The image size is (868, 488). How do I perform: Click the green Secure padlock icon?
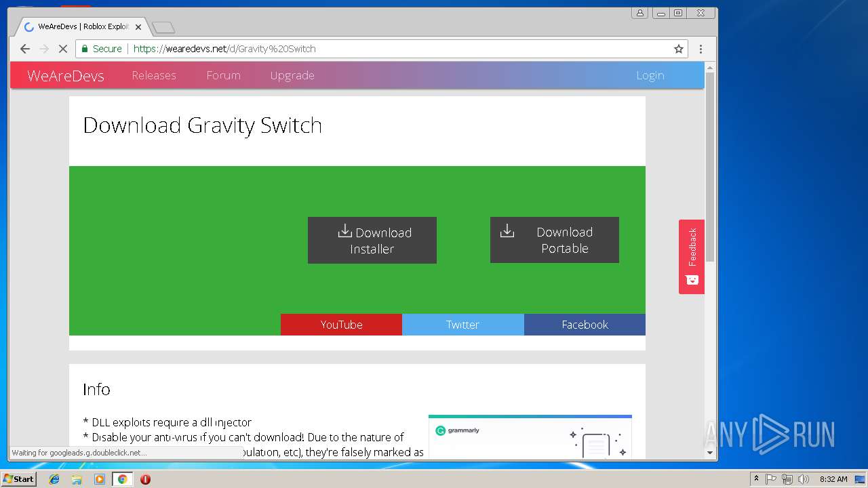pyautogui.click(x=85, y=49)
